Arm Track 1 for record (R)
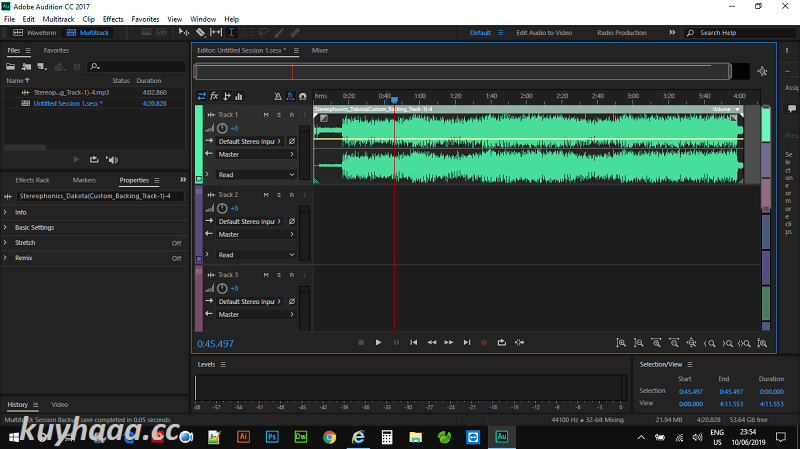 (x=292, y=115)
